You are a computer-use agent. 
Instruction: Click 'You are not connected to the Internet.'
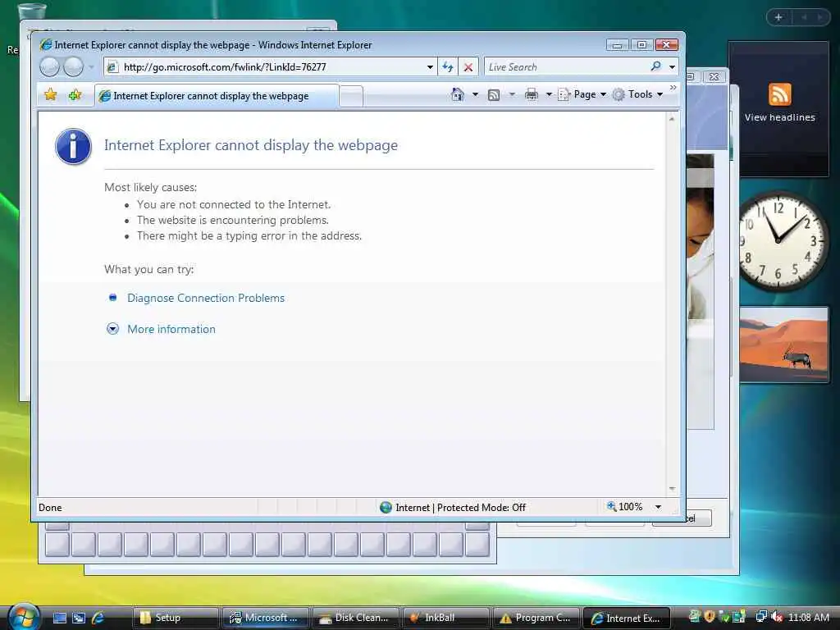click(234, 204)
